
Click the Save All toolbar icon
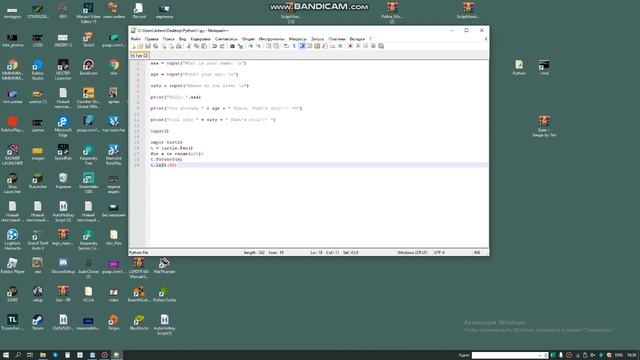(156, 46)
